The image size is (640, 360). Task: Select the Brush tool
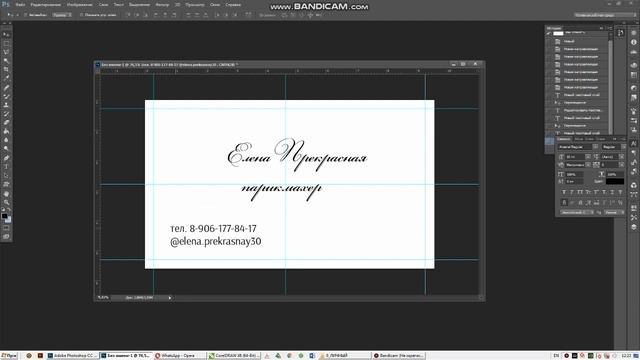pyautogui.click(x=6, y=96)
